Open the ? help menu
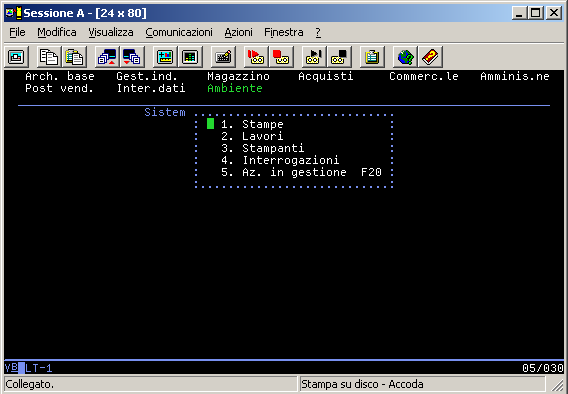This screenshot has width=568, height=394. [318, 32]
